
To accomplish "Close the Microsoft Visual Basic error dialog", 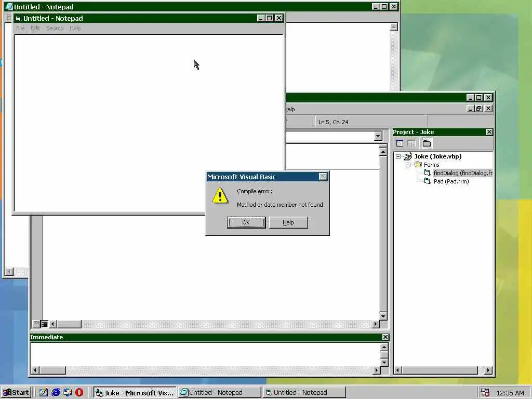I will 323,177.
